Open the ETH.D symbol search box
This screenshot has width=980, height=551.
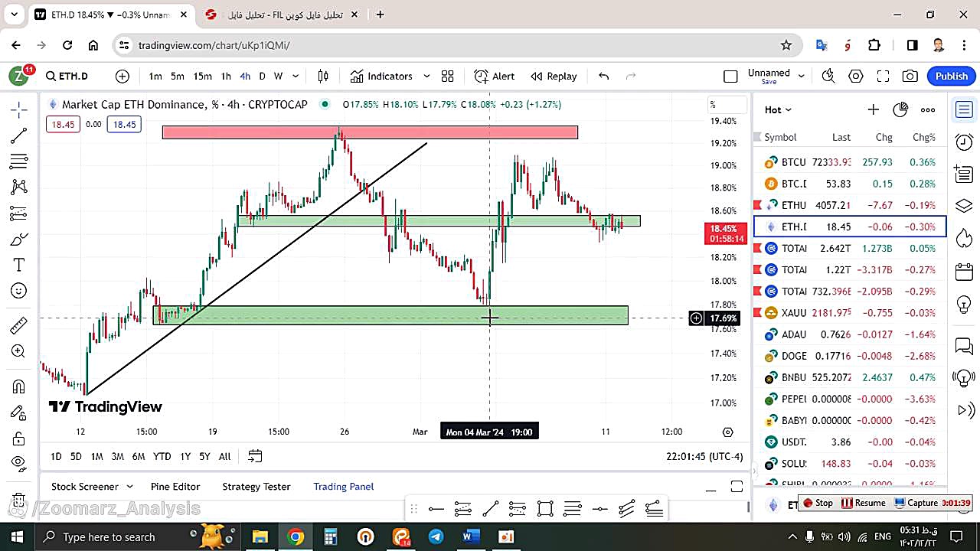click(67, 76)
